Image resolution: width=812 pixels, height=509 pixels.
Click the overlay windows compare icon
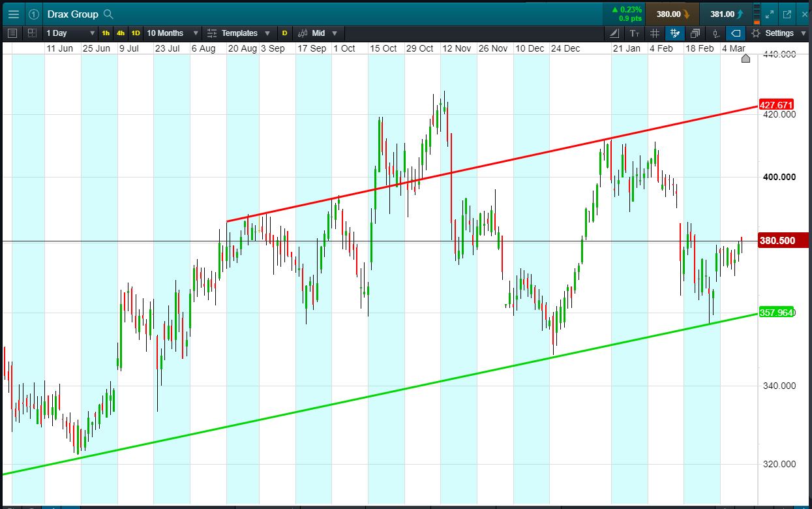pyautogui.click(x=695, y=33)
